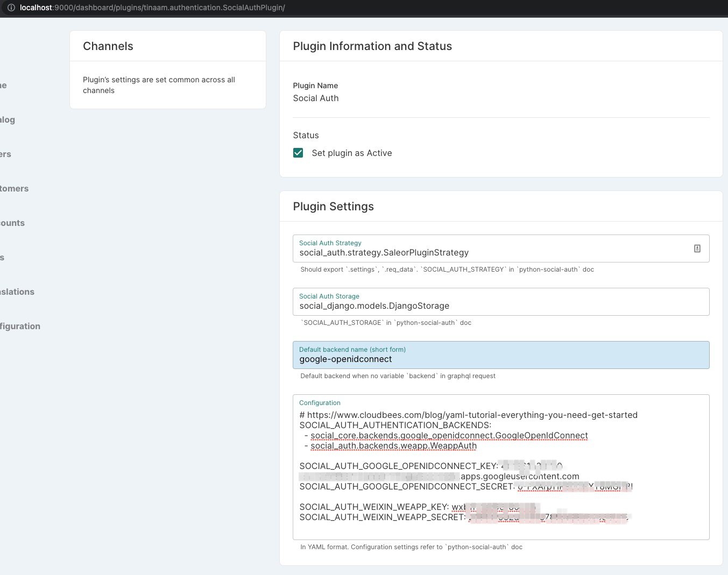Click the autofill icon in Social Auth Strategy field
This screenshot has height=575, width=728.
pos(697,249)
